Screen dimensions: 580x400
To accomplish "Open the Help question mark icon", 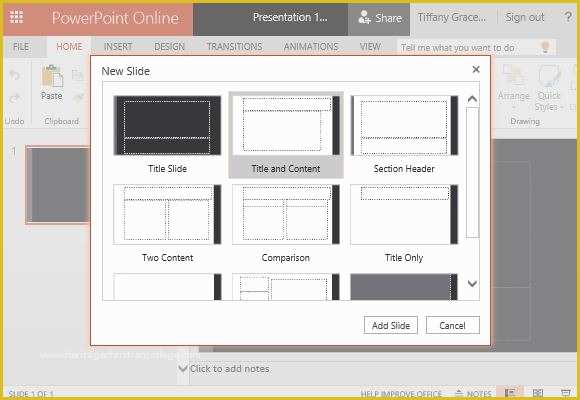I will [x=568, y=17].
